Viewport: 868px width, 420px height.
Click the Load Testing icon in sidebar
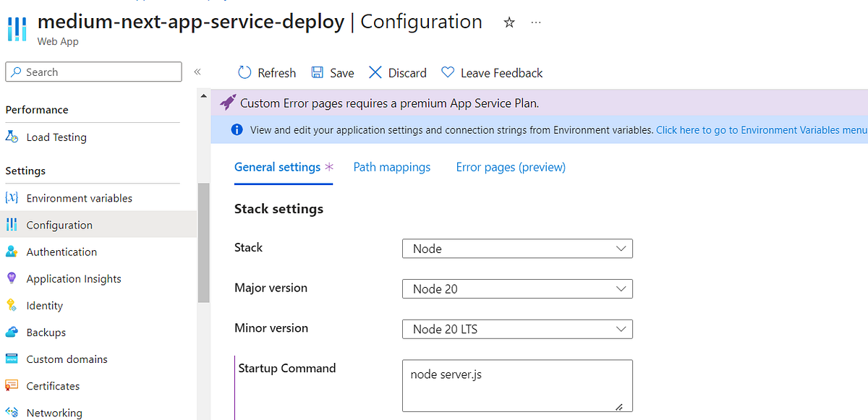pyautogui.click(x=12, y=137)
